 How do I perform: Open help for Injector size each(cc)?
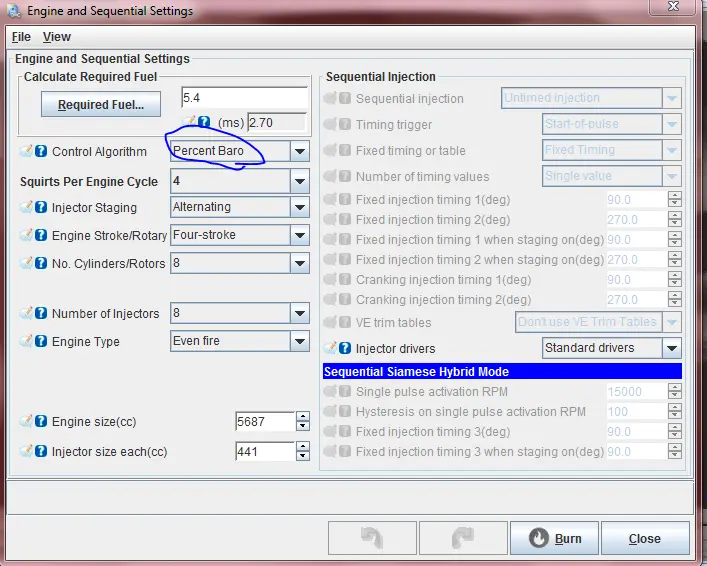click(x=41, y=451)
